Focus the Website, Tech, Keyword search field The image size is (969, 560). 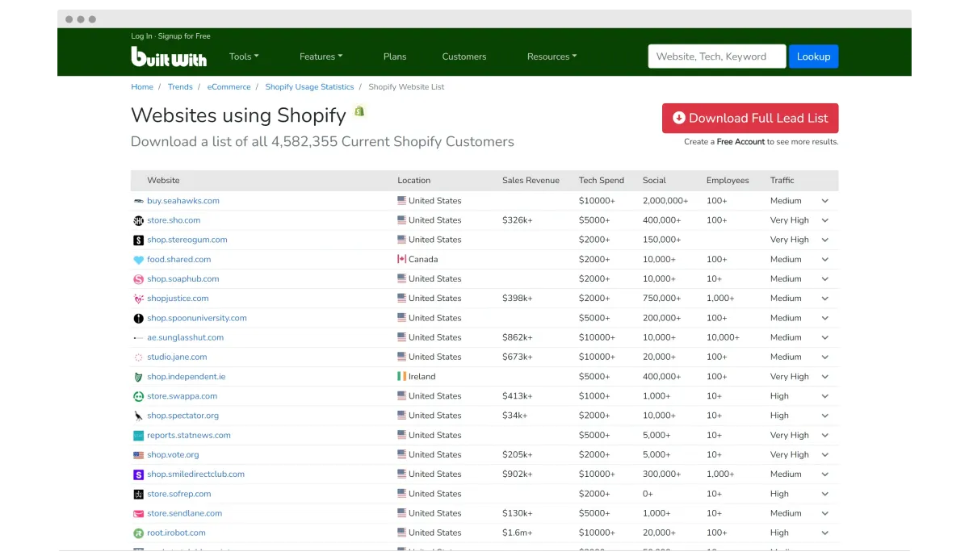[717, 56]
